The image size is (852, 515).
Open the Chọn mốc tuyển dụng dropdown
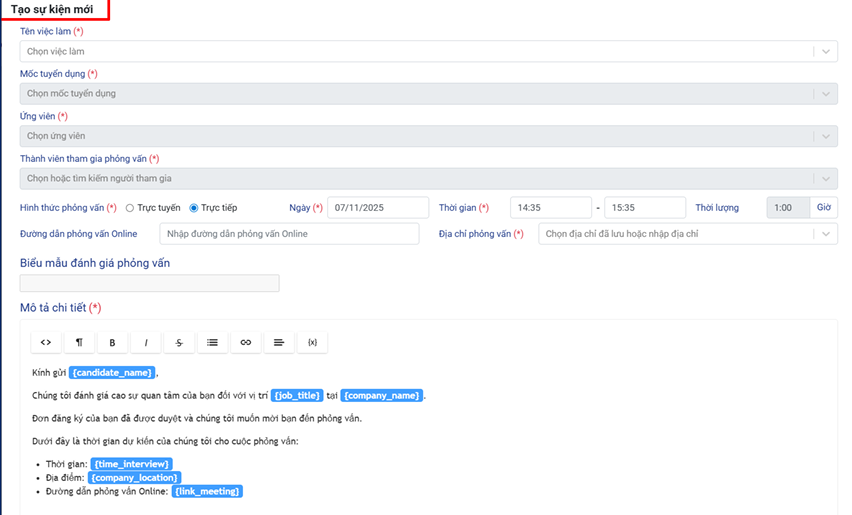(825, 93)
